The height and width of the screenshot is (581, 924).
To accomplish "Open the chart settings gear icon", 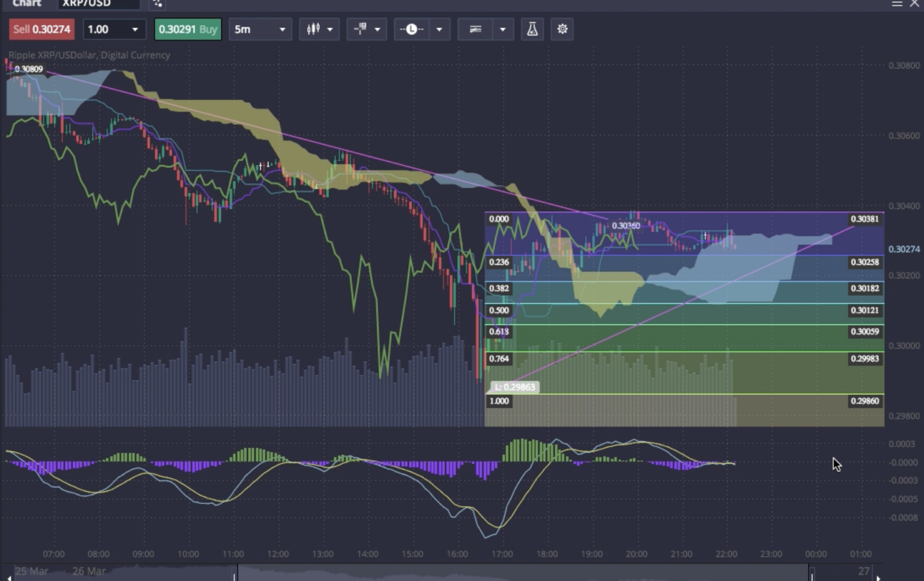I will (561, 29).
